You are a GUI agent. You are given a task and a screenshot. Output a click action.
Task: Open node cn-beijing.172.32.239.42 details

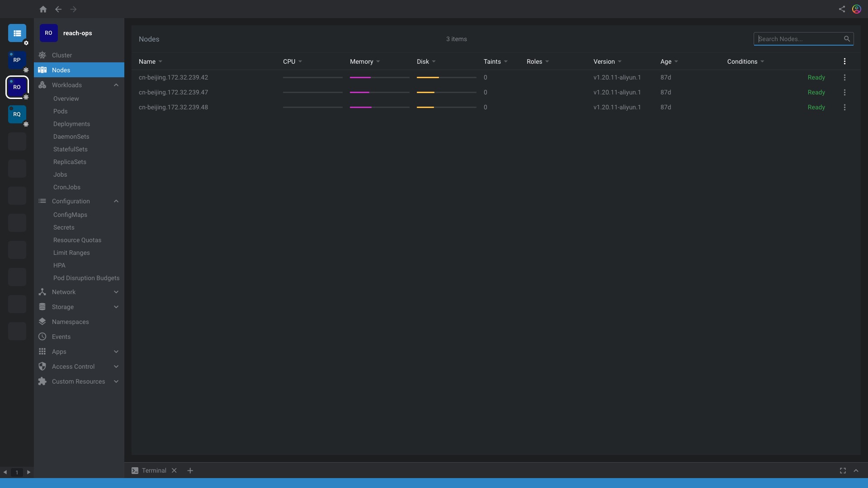coord(173,77)
